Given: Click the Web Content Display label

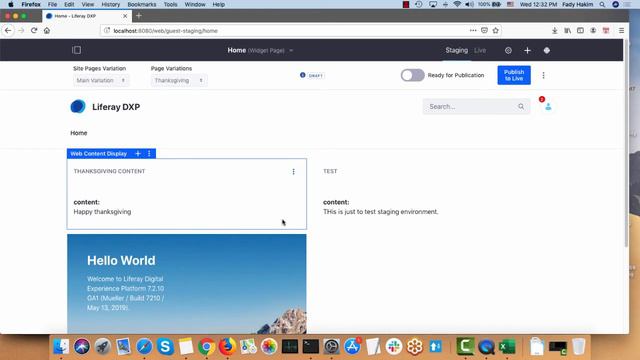Looking at the screenshot, I should point(98,153).
